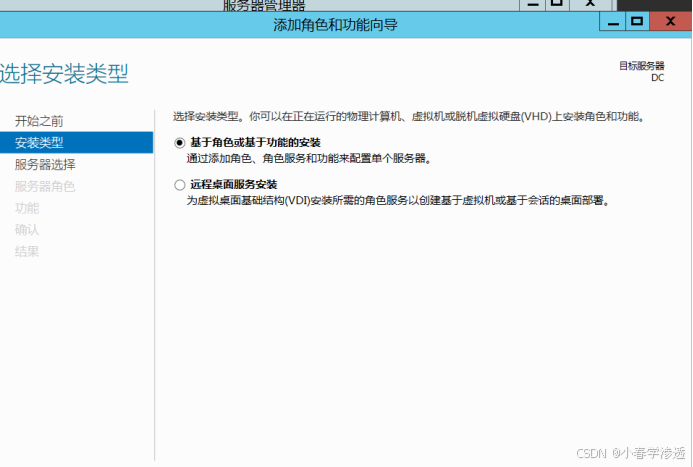Click the intro sentence mentioning VHD
This screenshot has width=693, height=467.
409,117
